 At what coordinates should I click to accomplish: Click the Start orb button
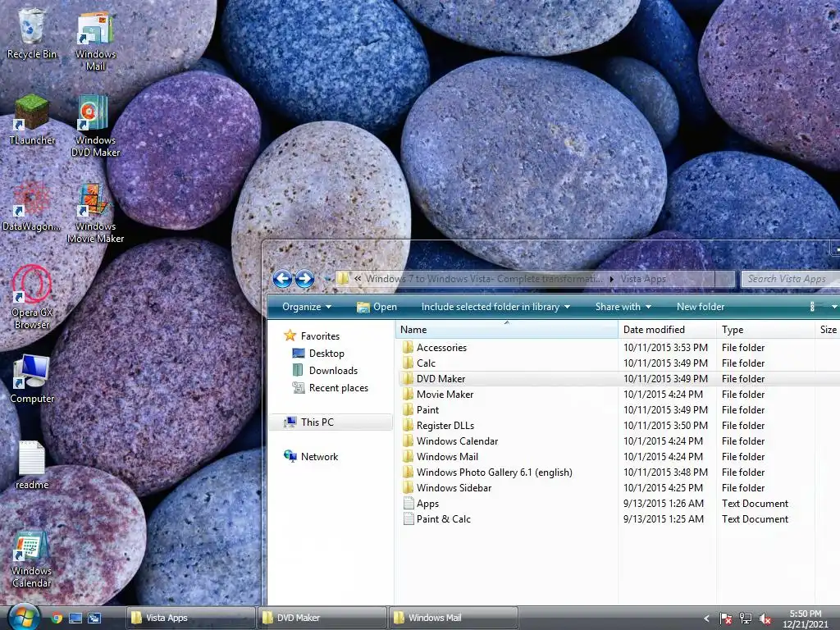tap(23, 618)
